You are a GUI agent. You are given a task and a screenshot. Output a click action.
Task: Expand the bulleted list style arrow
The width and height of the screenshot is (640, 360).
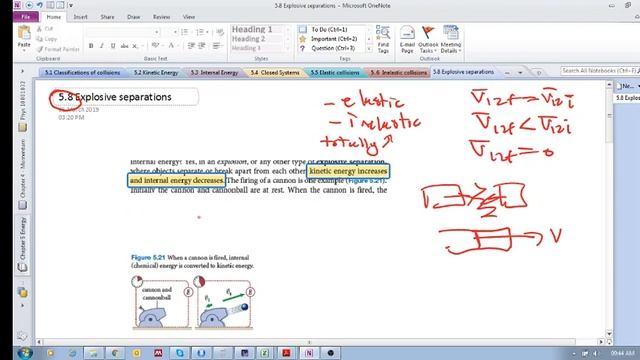click(x=191, y=32)
